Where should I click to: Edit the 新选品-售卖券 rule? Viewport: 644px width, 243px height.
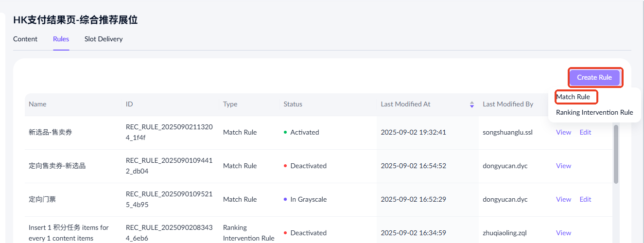click(x=585, y=132)
